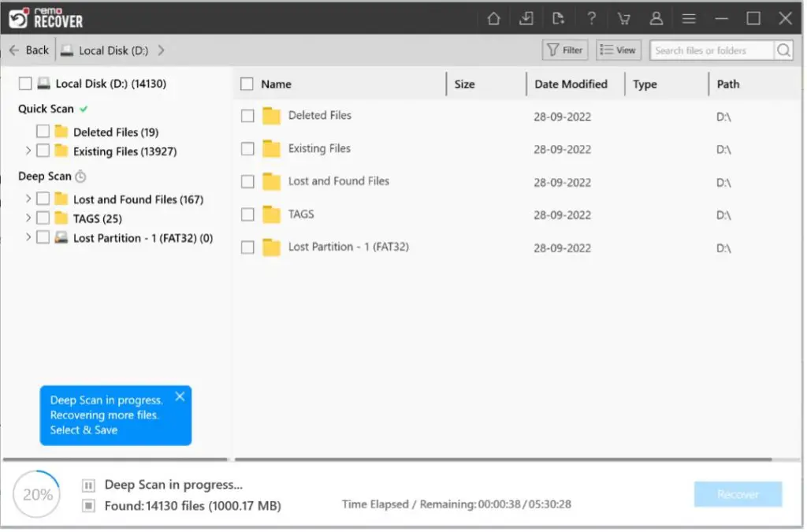Click Found: 14130 files (1000.17 MB) status
The height and width of the screenshot is (532, 807).
(x=194, y=508)
